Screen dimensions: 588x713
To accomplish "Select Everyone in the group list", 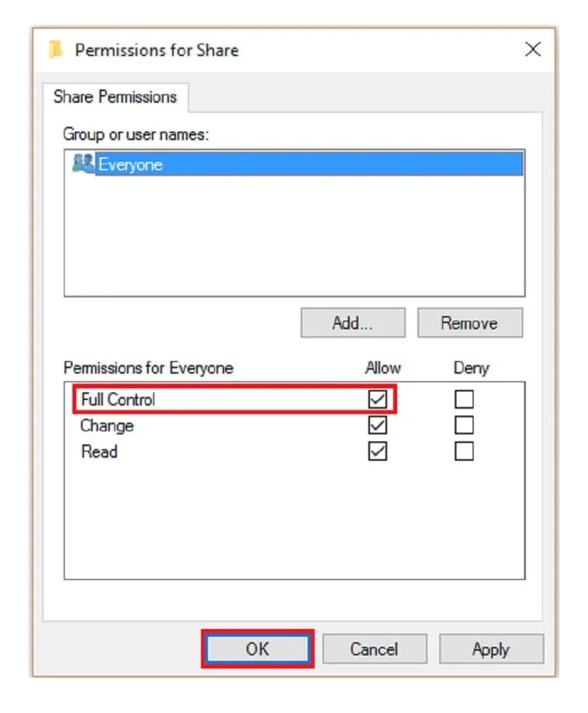I will 130,164.
